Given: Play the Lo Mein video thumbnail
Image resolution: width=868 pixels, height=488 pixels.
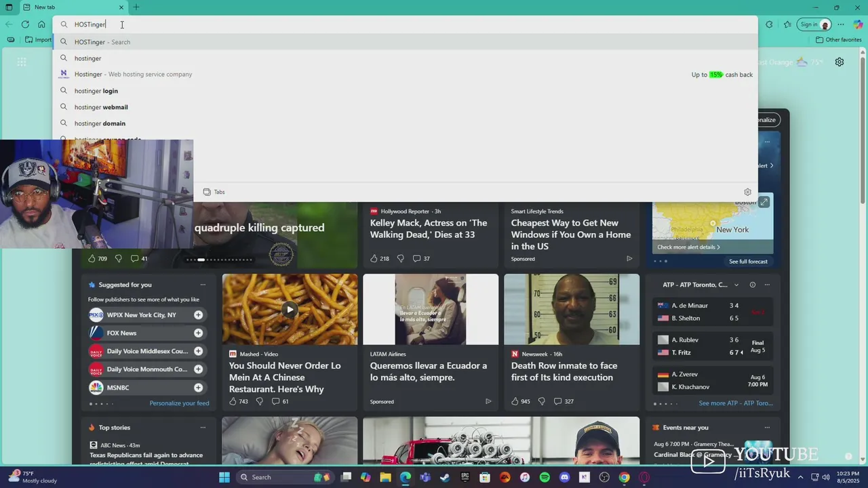Looking at the screenshot, I should point(290,310).
